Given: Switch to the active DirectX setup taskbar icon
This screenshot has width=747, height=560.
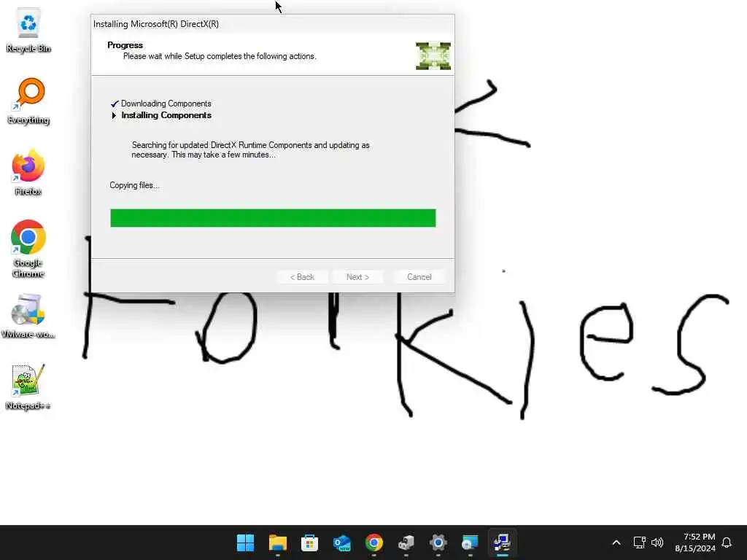Looking at the screenshot, I should click(502, 542).
